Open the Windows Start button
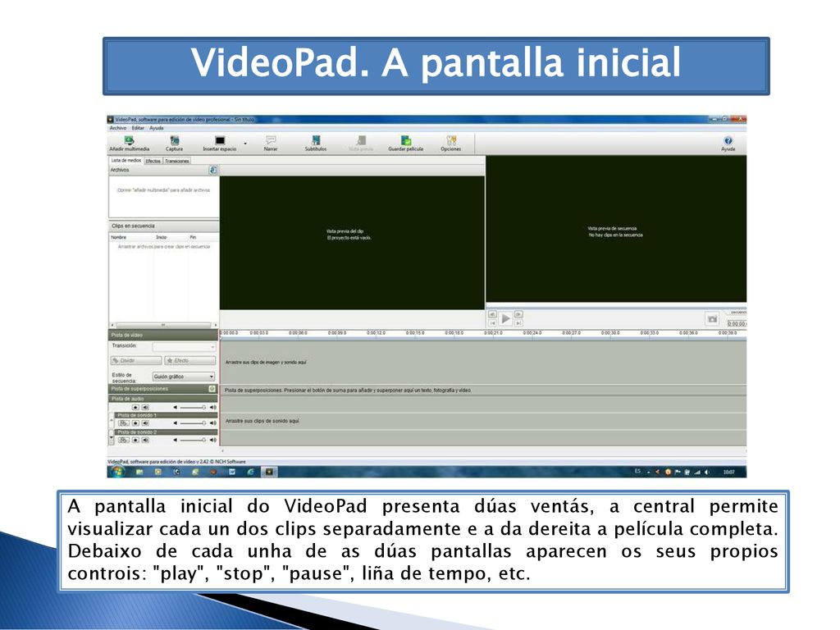This screenshot has height=630, width=840. coord(118,472)
